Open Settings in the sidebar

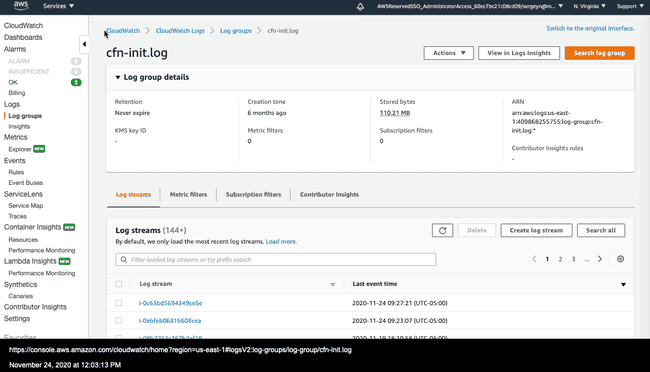point(17,319)
